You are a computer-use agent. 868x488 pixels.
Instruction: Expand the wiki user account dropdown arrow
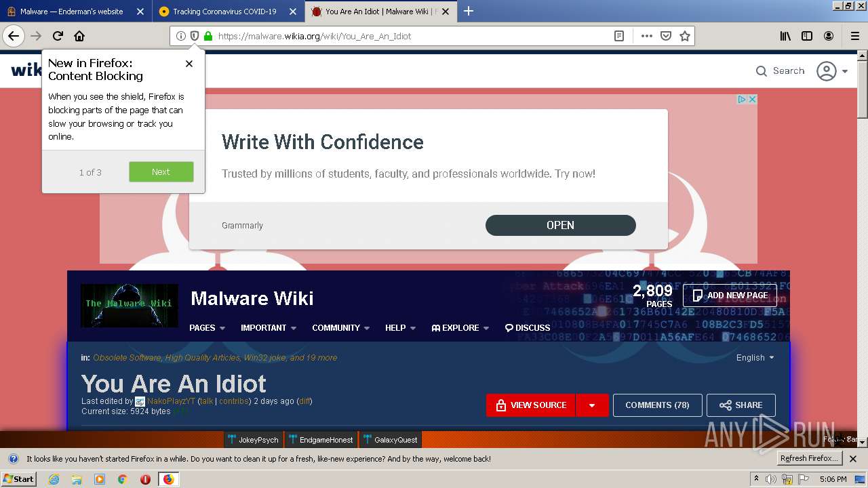pos(845,71)
